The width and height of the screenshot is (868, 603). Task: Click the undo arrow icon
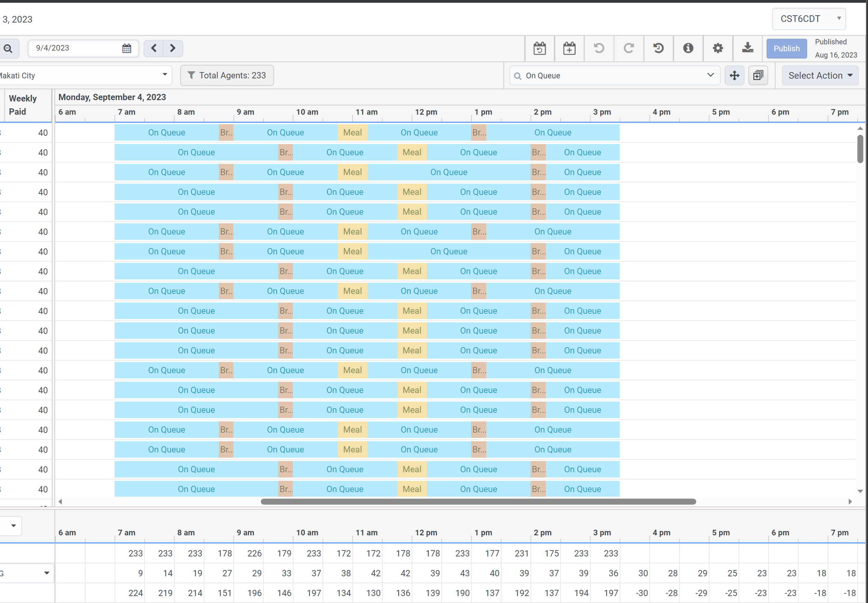[599, 48]
